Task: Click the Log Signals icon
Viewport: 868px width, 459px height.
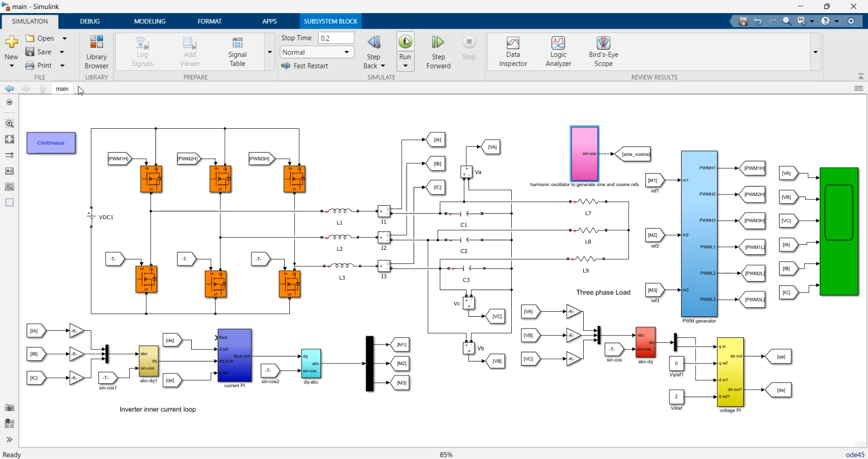Action: 142,43
